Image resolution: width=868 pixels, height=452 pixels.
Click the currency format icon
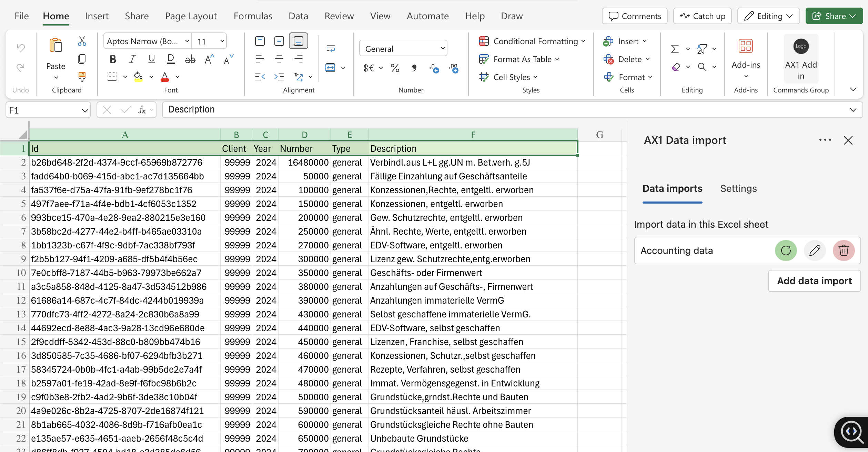point(369,68)
